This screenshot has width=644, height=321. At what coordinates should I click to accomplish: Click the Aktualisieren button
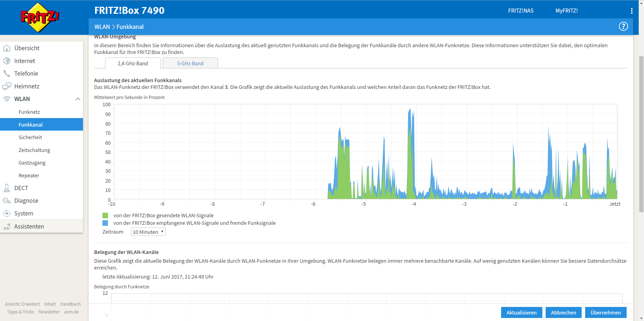tap(521, 312)
